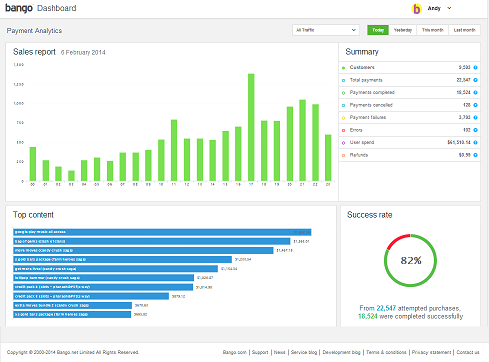Viewport: 489px width, 362px height.
Task: Switch to the This month tab
Action: coord(432,30)
